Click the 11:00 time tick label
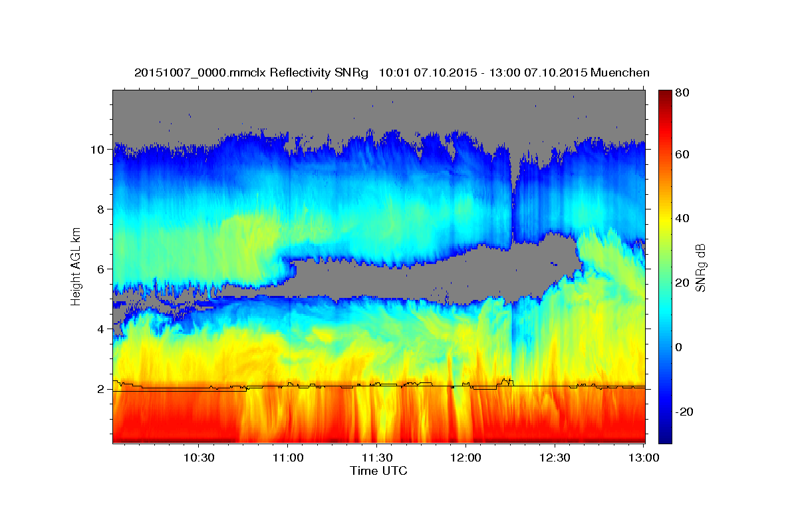The height and width of the screenshot is (532, 798). point(287,458)
